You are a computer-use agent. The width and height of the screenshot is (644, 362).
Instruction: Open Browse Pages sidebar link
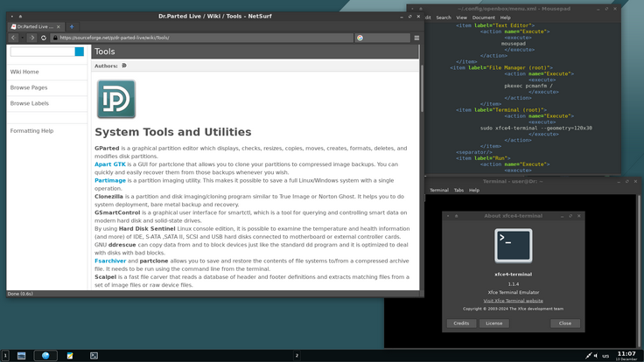pos(29,87)
